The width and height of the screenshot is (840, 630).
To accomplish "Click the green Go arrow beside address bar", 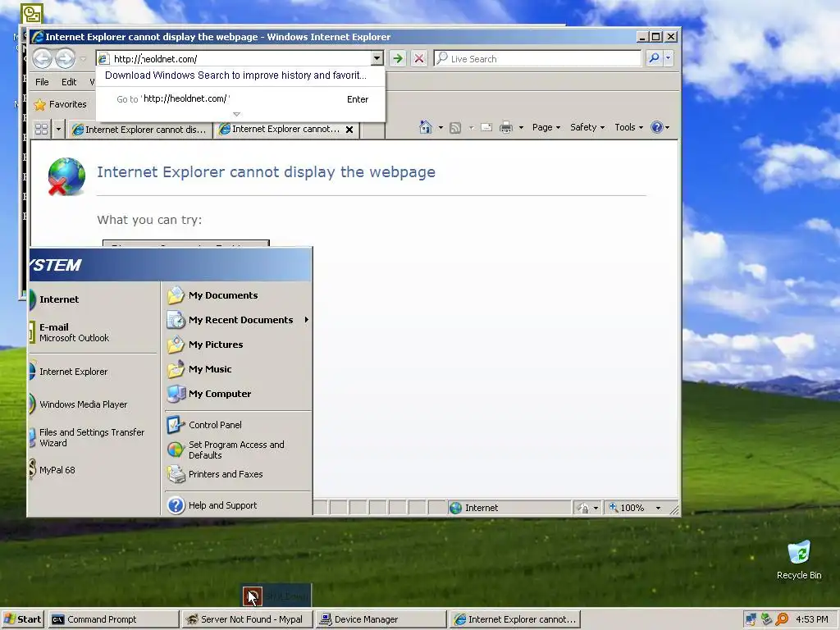I will point(398,58).
